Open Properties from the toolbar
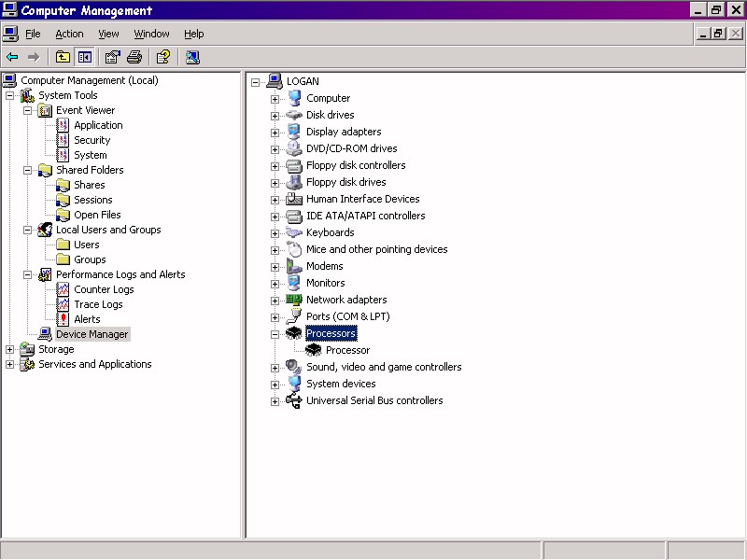The width and height of the screenshot is (747, 560). coord(112,57)
